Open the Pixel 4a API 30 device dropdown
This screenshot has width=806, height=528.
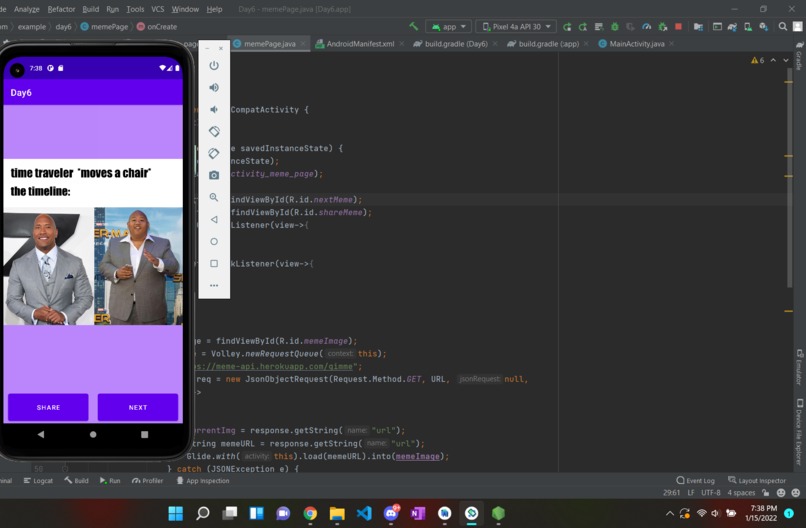[x=516, y=27]
